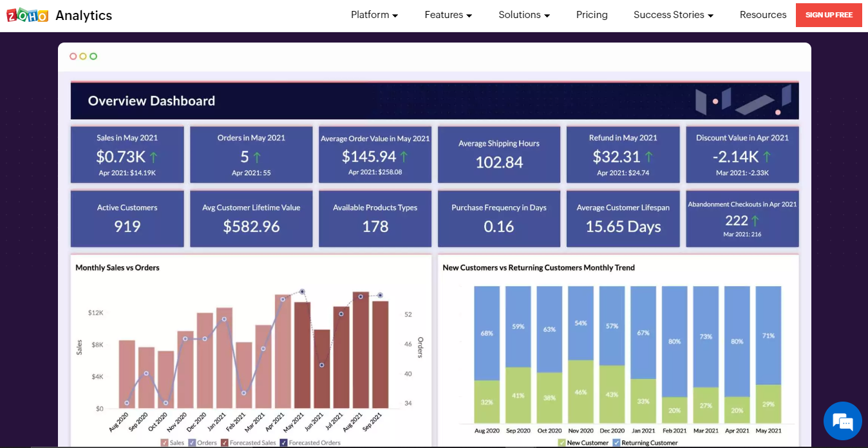Click the yellow dot in window header
The image size is (868, 448).
83,57
